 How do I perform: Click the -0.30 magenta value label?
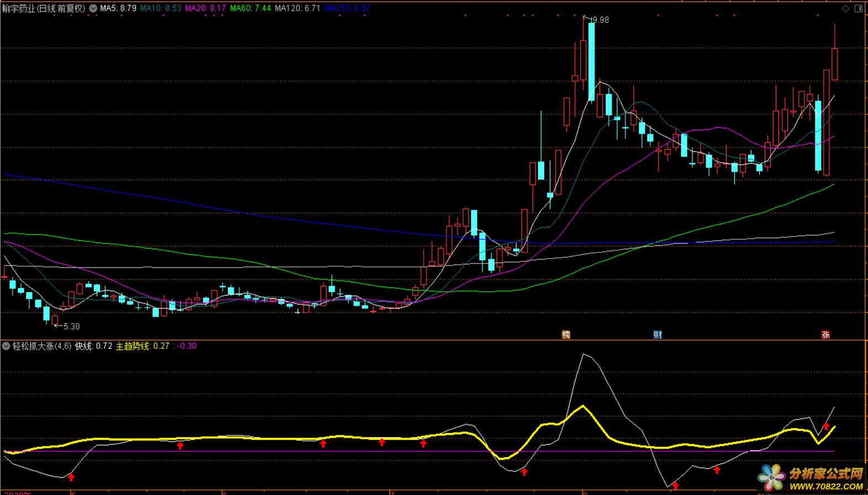187,346
